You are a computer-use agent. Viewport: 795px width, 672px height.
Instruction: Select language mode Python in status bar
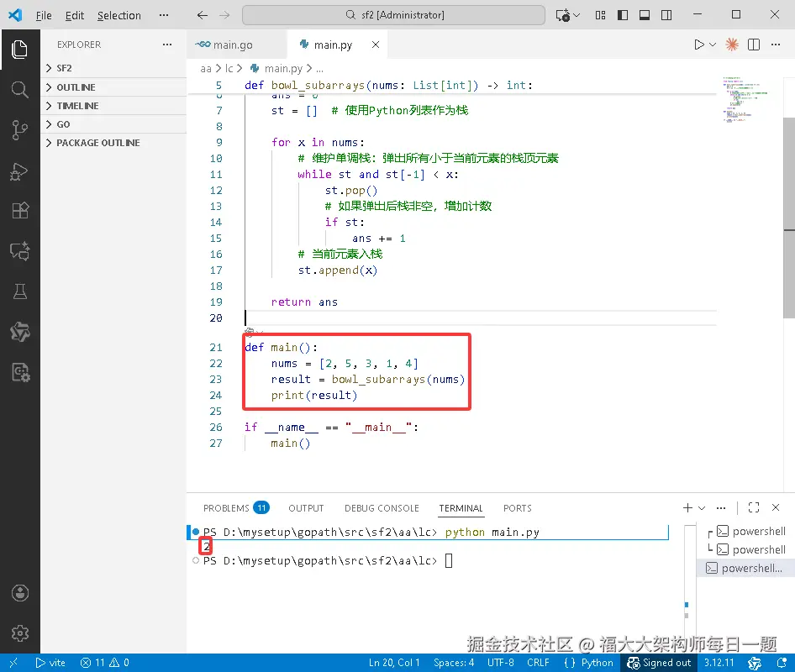coord(597,663)
